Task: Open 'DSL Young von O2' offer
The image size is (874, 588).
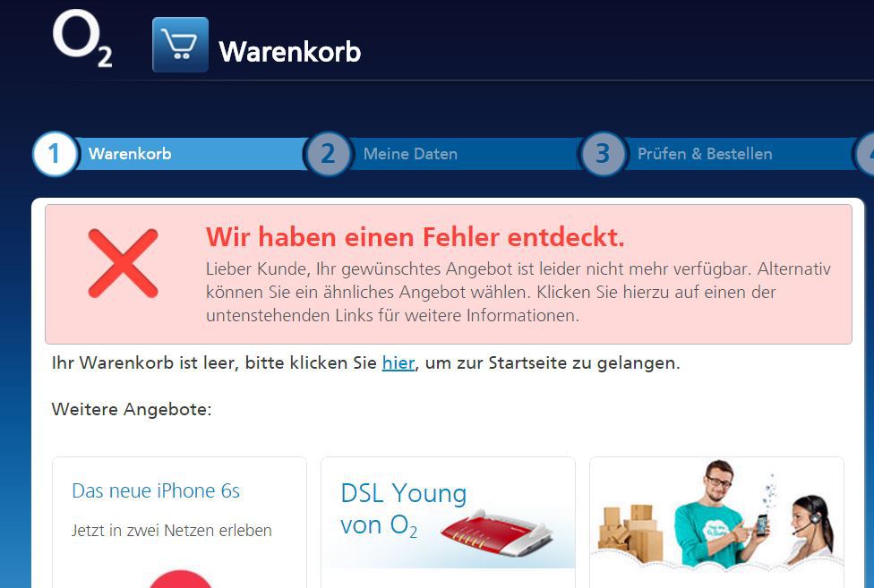Action: [x=404, y=509]
